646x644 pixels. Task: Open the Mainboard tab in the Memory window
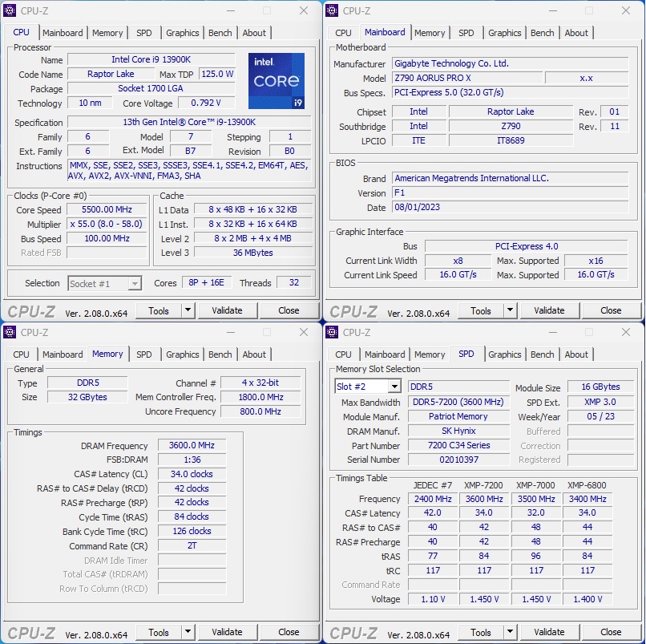(x=63, y=354)
